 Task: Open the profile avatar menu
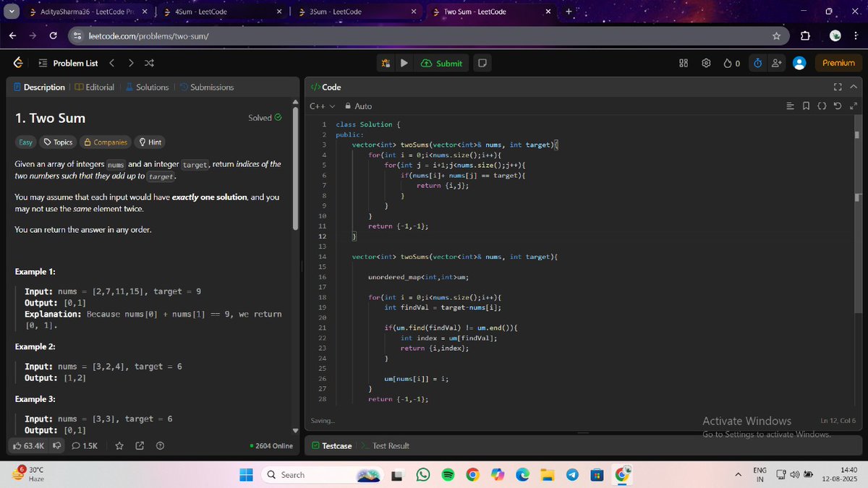(x=799, y=63)
